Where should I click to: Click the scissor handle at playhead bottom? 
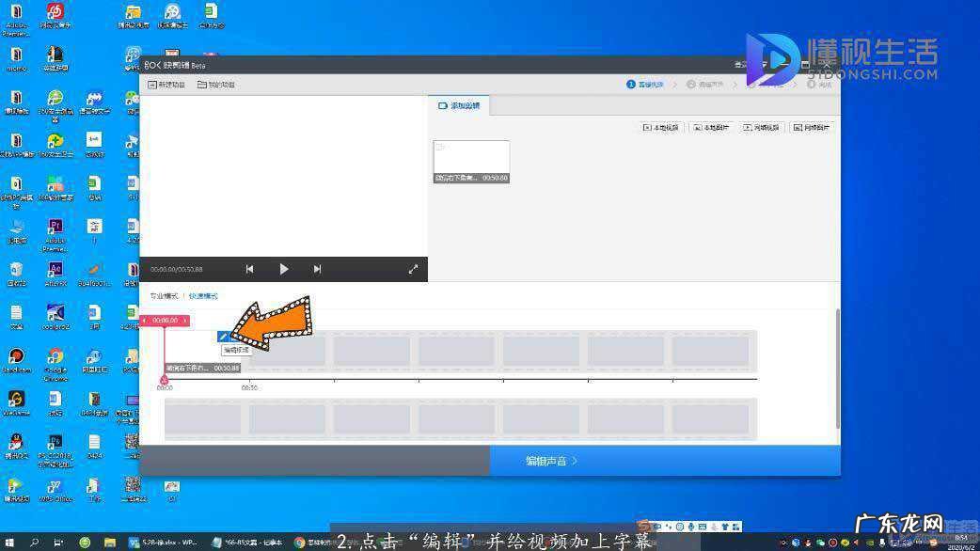165,379
